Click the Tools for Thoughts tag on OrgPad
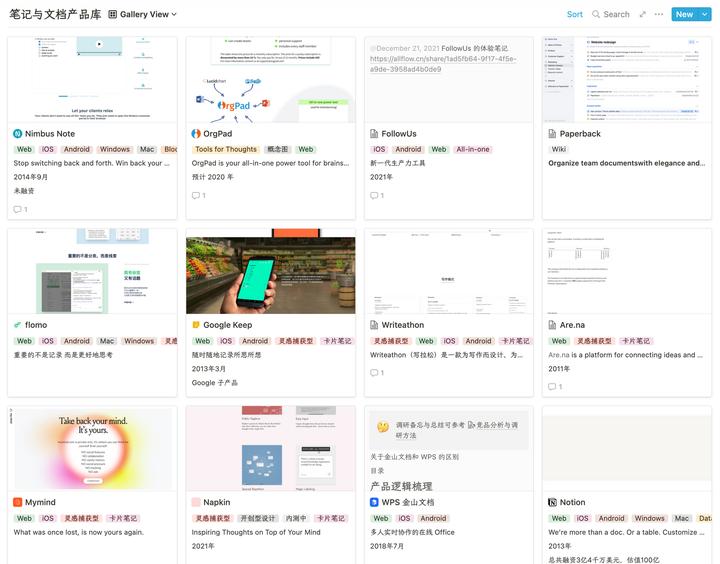 (225, 149)
